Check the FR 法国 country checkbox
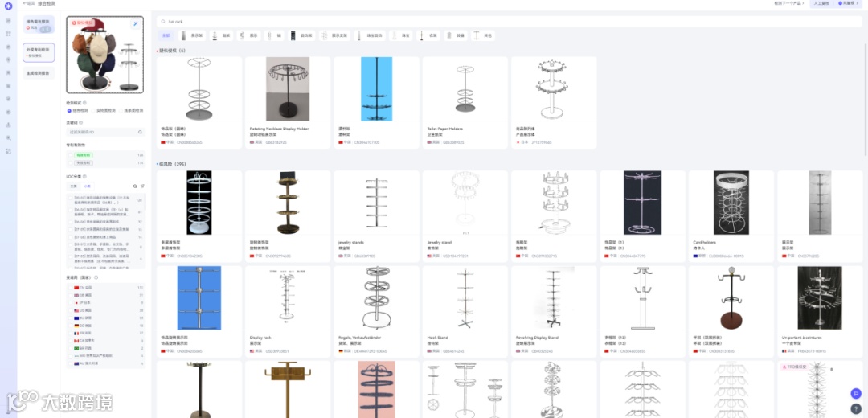This screenshot has height=418, width=868. [x=70, y=334]
